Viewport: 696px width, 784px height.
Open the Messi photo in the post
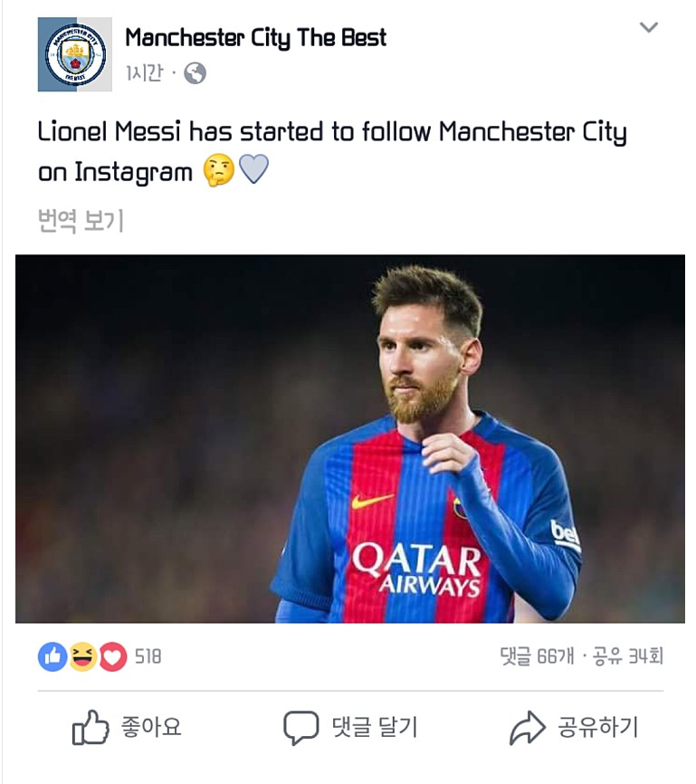click(350, 438)
